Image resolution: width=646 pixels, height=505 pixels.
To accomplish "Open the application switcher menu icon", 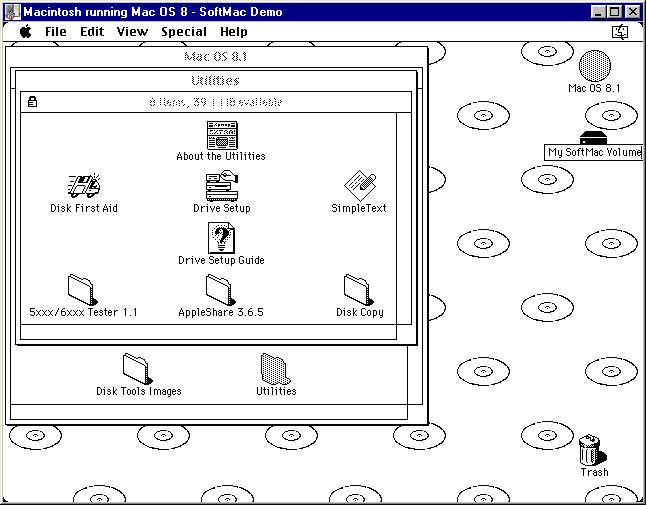I will (x=620, y=32).
